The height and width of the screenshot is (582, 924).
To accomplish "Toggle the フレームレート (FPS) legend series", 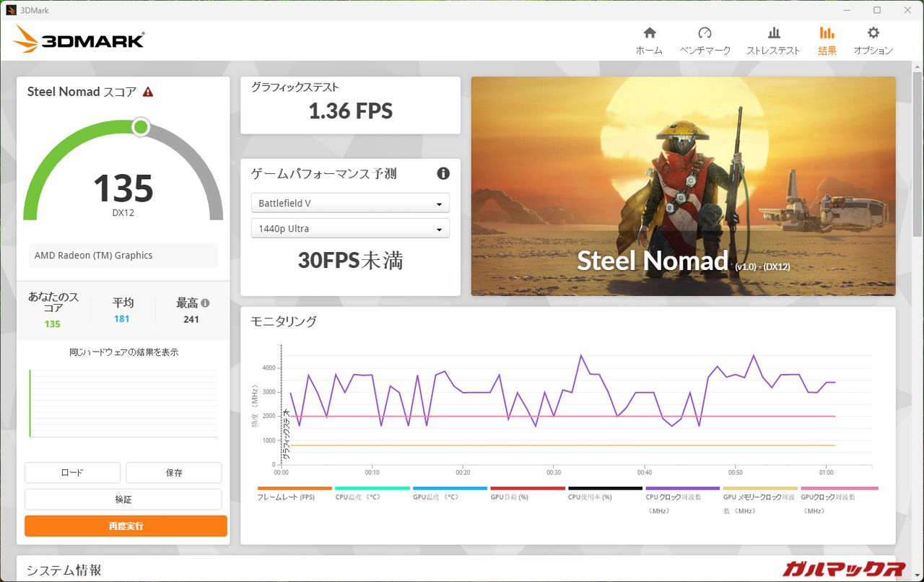I will (286, 497).
